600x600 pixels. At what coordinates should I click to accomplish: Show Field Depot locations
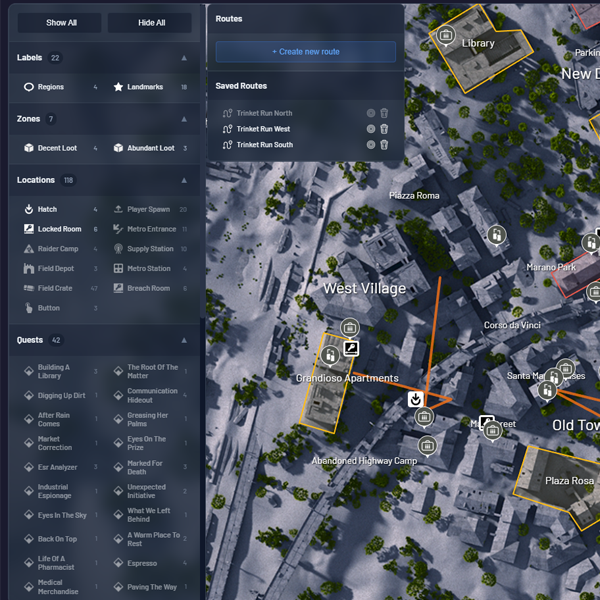pyautogui.click(x=60, y=268)
